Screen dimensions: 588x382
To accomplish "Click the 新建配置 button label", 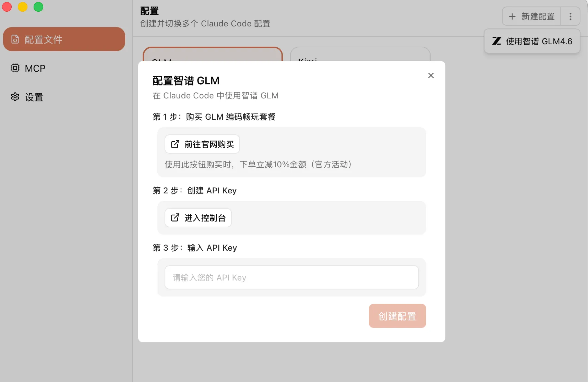I will [538, 16].
